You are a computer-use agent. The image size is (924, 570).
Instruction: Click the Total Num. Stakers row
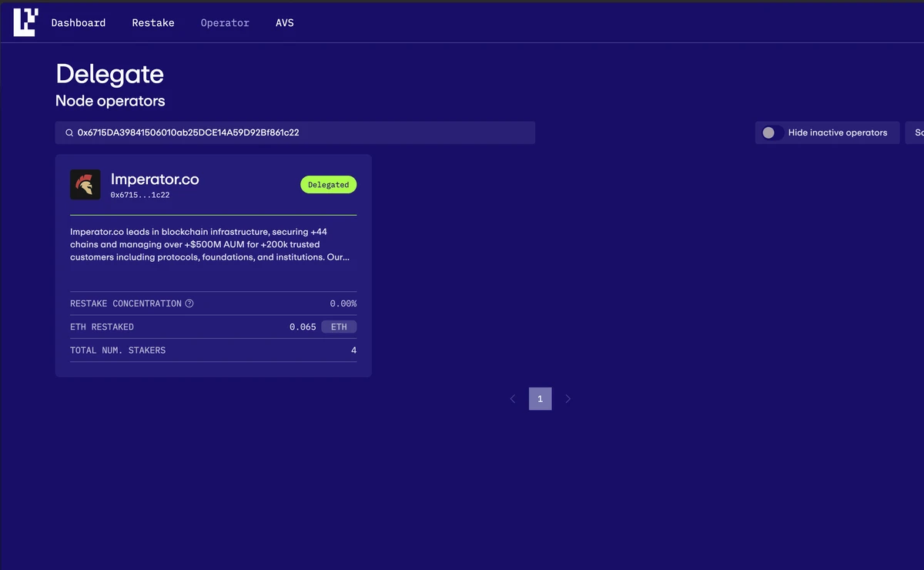click(x=213, y=350)
